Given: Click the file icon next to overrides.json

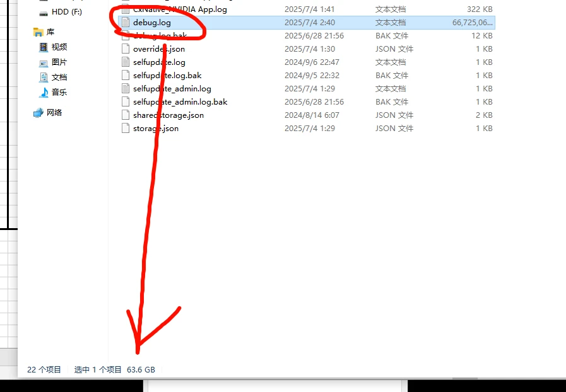Looking at the screenshot, I should click(126, 49).
